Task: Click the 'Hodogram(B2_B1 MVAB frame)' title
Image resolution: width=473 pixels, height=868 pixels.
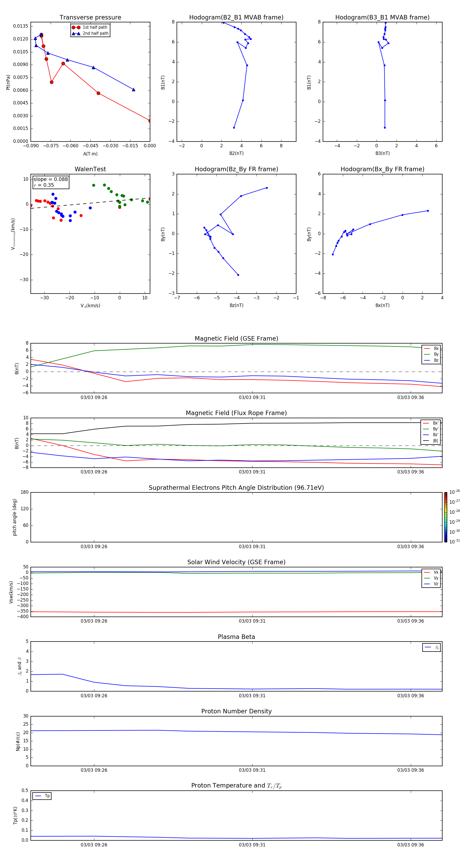Action: (236, 18)
